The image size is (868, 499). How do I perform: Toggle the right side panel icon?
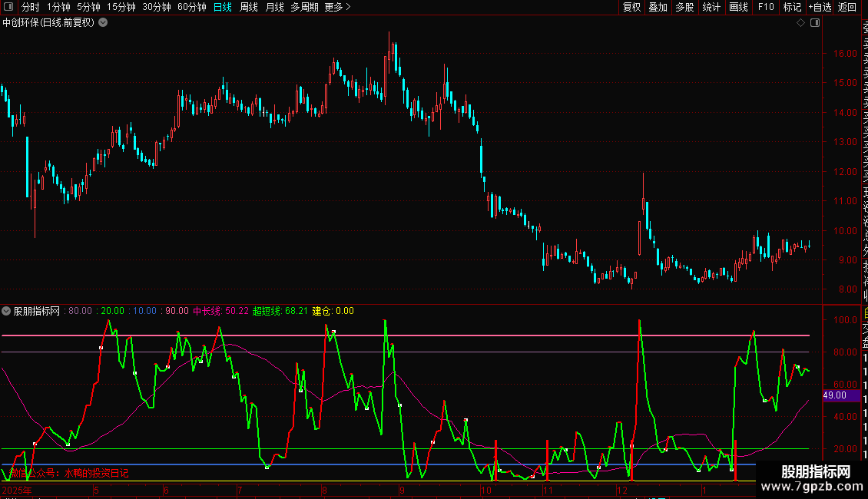(815, 23)
